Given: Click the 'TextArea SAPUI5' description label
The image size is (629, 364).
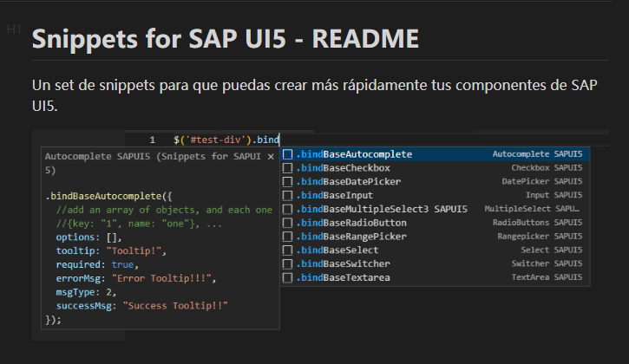Looking at the screenshot, I should tap(547, 277).
